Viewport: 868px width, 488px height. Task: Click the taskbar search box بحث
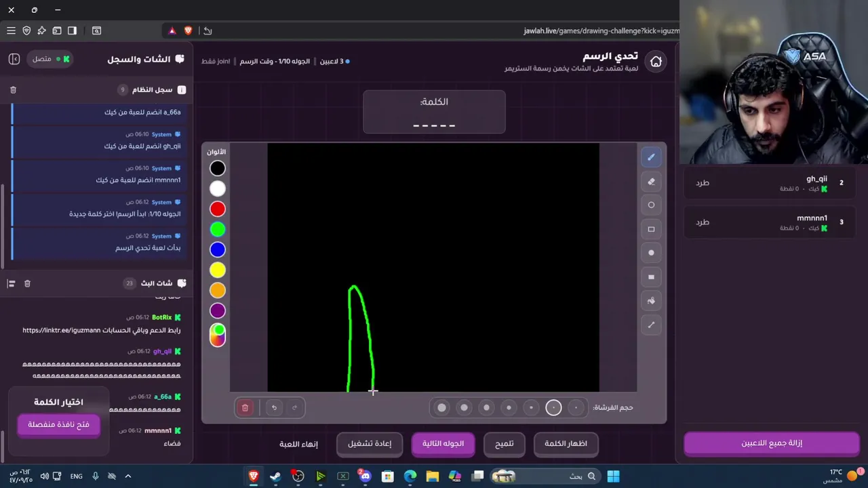[547, 476]
